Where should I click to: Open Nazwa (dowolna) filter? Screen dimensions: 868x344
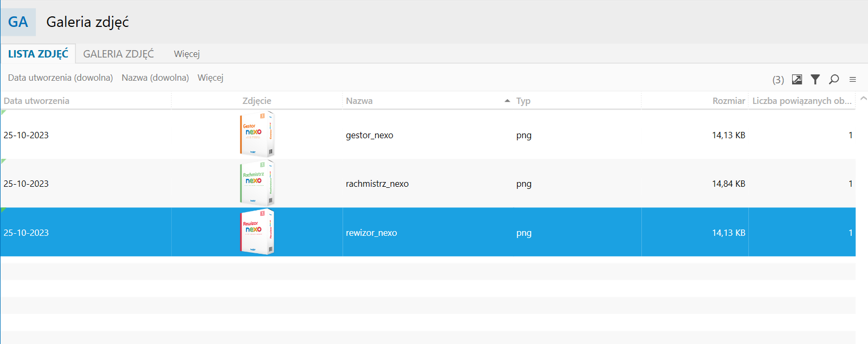(x=155, y=78)
